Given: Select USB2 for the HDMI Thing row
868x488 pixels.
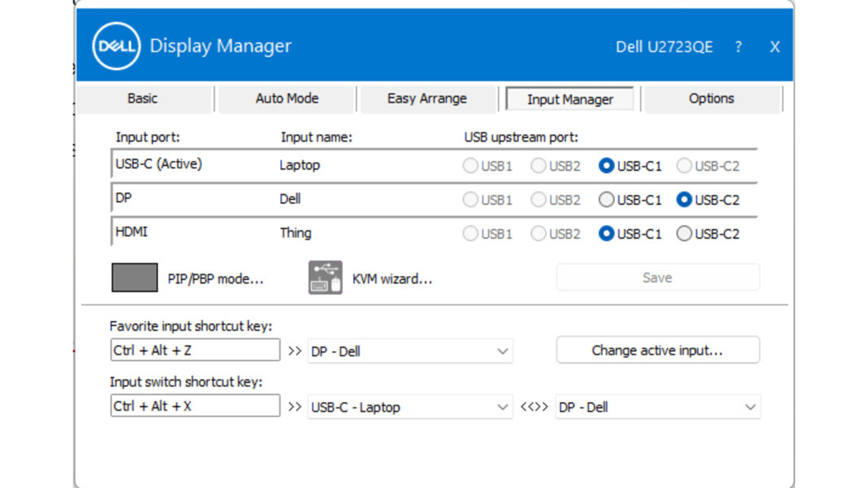Looking at the screenshot, I should click(556, 234).
